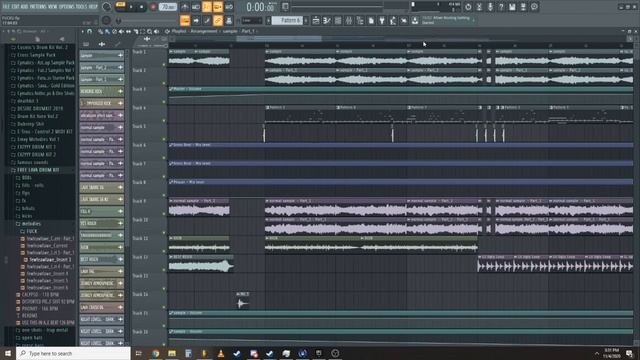The height and width of the screenshot is (360, 640).
Task: Toggle the highlighted countdown before recording button
Action: point(207,7)
